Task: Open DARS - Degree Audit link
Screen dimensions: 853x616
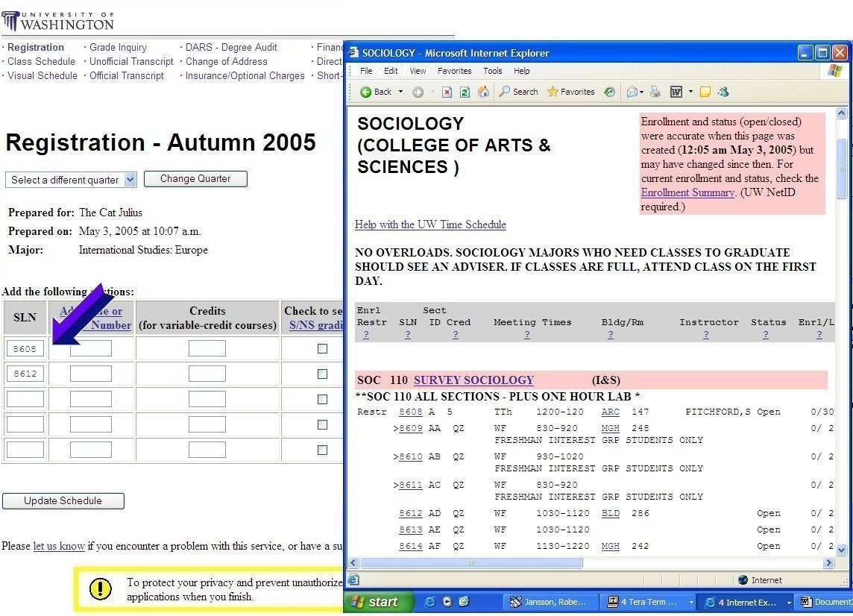Action: 231,47
